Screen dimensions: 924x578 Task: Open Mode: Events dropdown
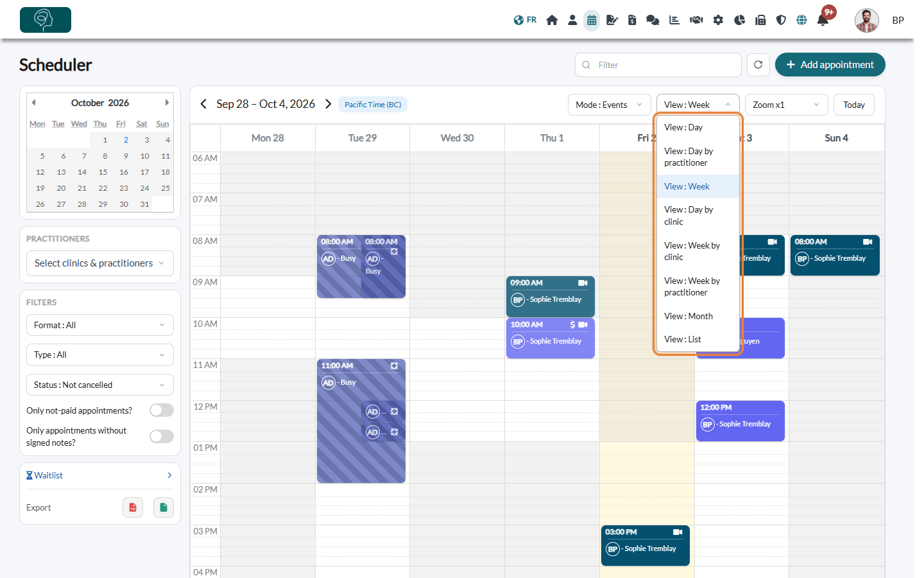point(609,105)
